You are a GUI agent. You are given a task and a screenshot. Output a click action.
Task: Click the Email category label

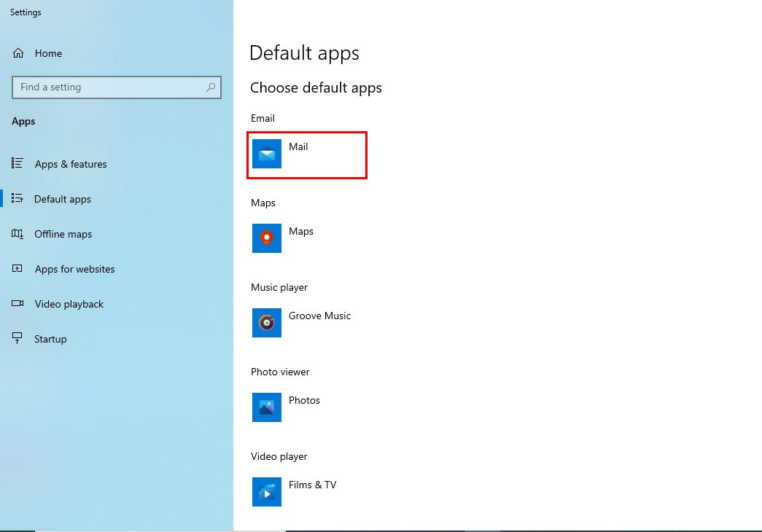[x=263, y=118]
